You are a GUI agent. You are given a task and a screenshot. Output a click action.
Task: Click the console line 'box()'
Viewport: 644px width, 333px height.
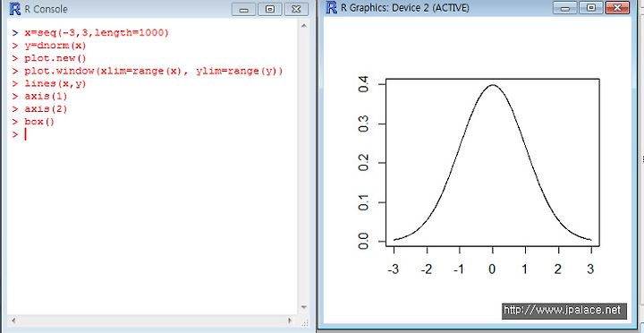pyautogui.click(x=39, y=122)
